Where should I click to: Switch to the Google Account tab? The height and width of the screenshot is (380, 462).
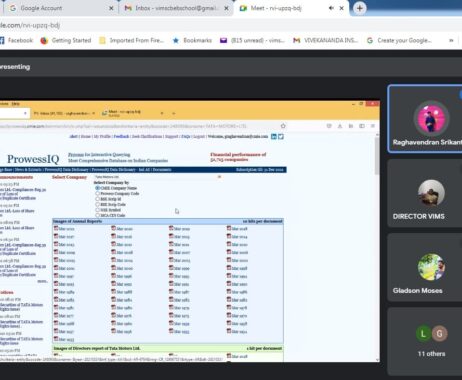(60, 8)
